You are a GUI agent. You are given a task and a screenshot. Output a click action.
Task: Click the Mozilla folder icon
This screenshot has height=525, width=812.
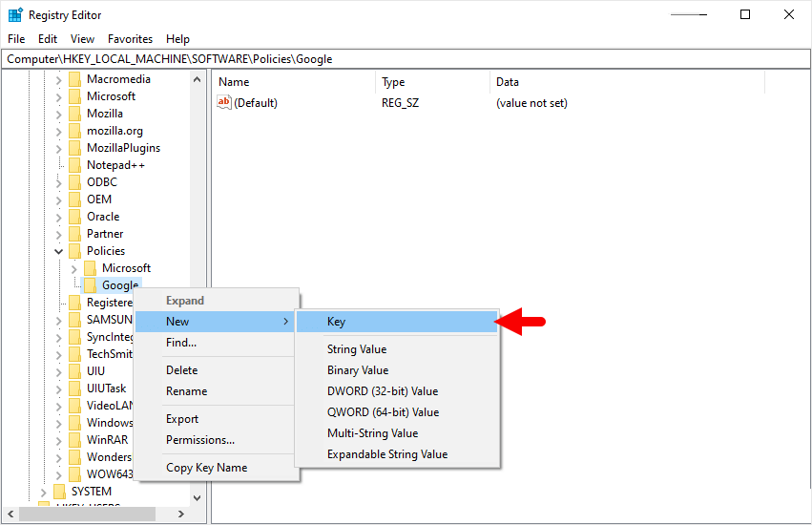[x=74, y=114]
